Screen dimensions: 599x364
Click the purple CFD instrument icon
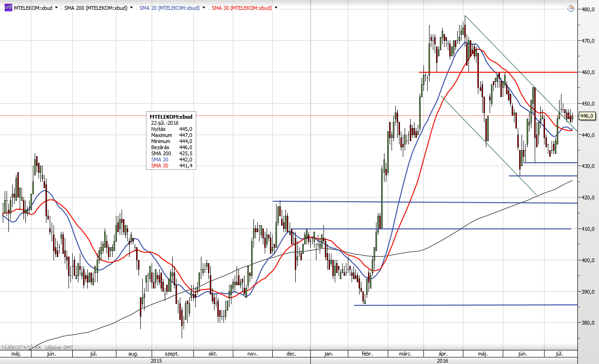click(x=8, y=8)
